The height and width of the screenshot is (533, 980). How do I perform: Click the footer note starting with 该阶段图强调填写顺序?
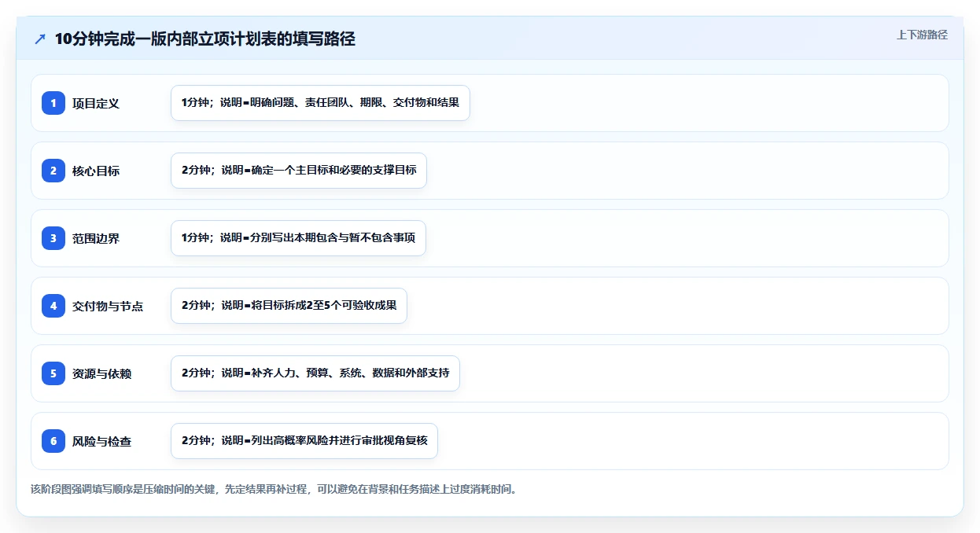(x=274, y=489)
